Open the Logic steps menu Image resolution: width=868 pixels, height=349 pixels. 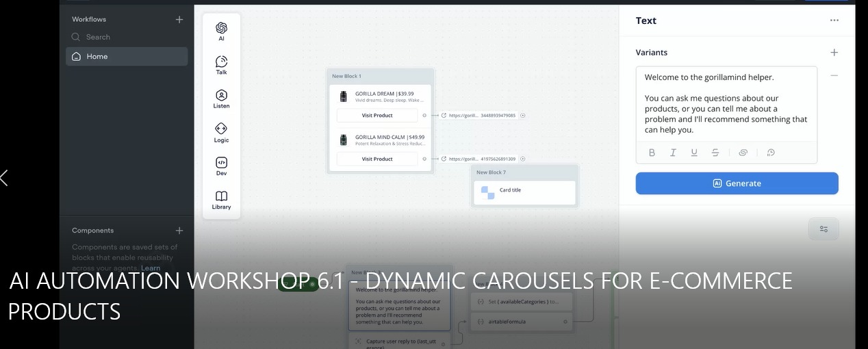[x=221, y=133]
